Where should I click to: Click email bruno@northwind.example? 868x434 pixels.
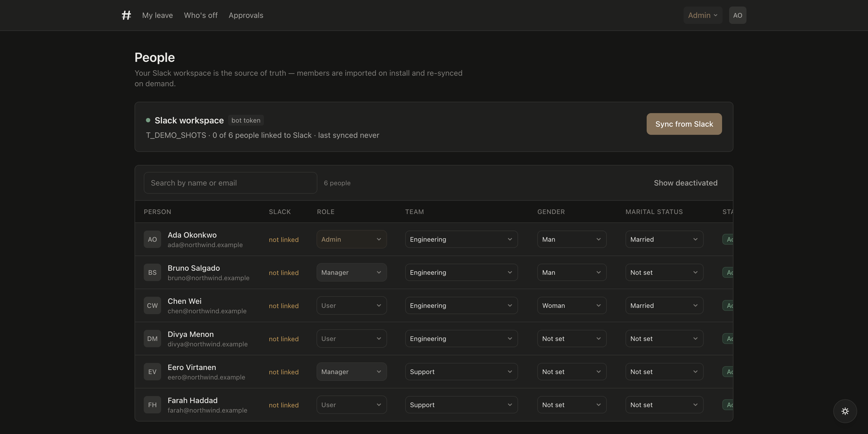coord(209,278)
